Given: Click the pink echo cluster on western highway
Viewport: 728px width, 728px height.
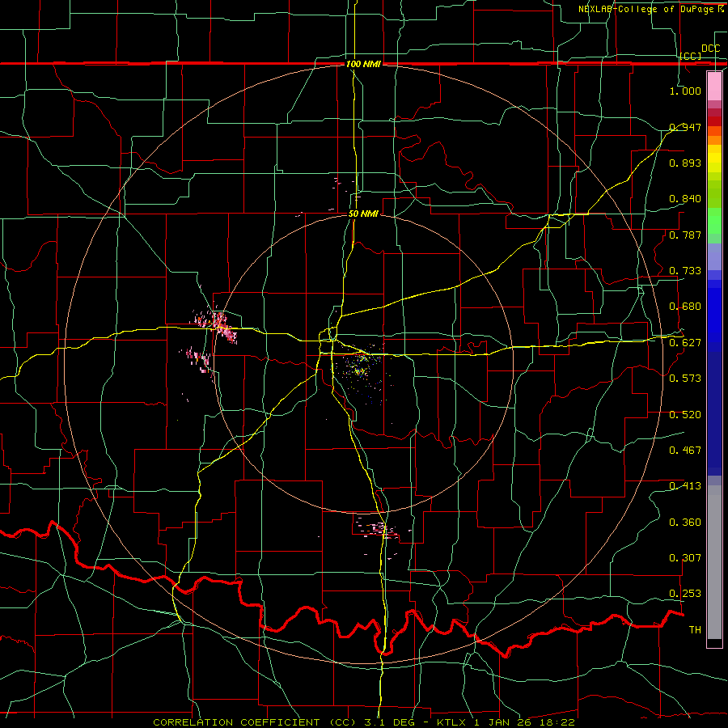Looking at the screenshot, I should (218, 325).
